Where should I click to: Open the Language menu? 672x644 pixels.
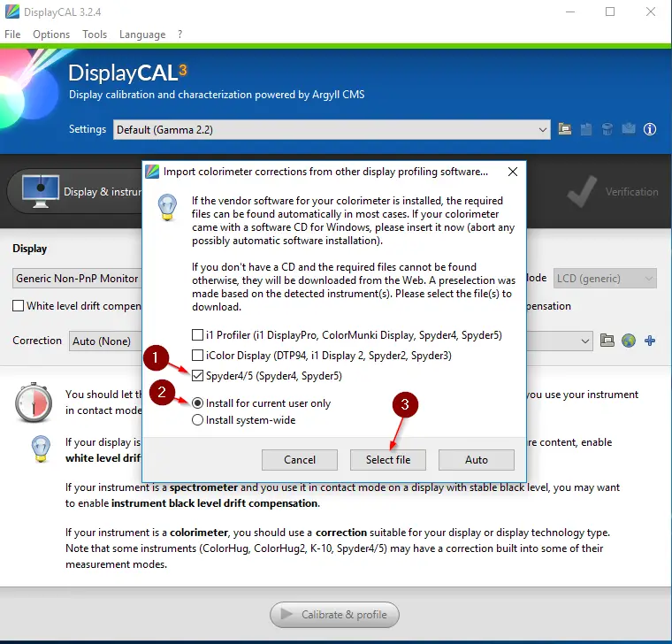142,34
